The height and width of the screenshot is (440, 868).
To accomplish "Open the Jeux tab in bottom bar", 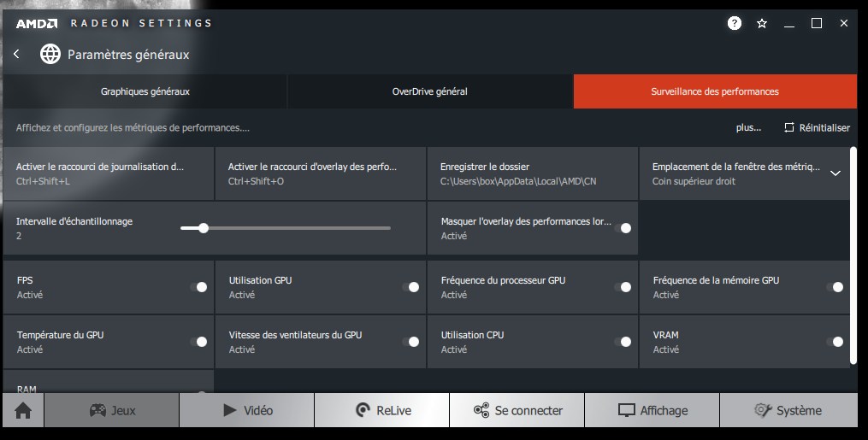I will tap(112, 410).
